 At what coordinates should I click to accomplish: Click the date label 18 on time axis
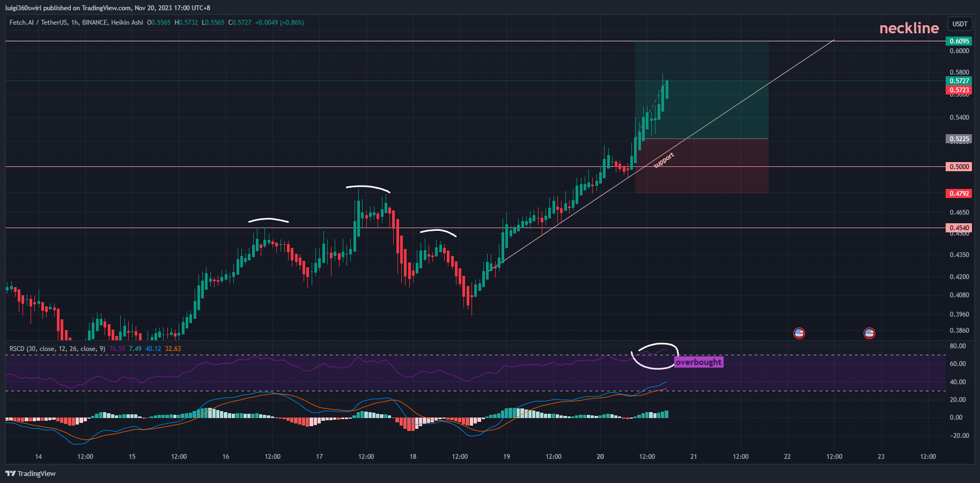(413, 457)
